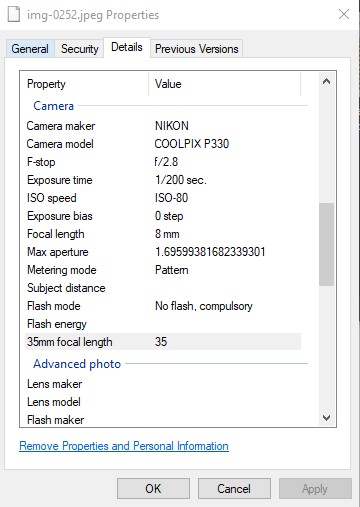Click the ISO-80 value

171,198
